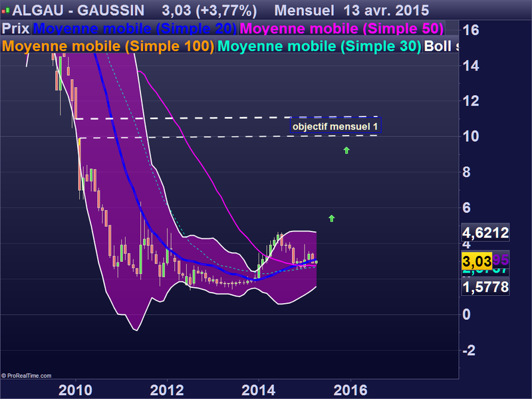Click the red-green candle icon in title bar
The height and width of the screenshot is (399, 532).
pos(5,11)
